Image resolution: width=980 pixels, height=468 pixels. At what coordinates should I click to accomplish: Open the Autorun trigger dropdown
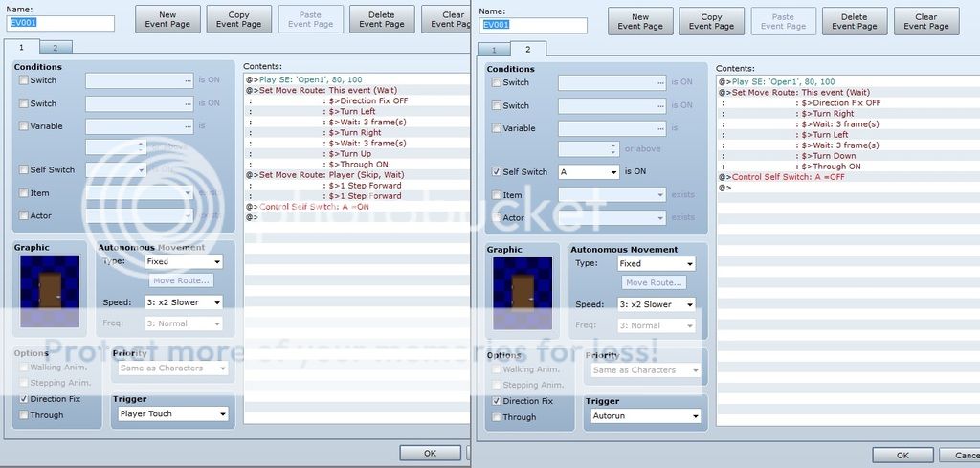pyautogui.click(x=643, y=416)
